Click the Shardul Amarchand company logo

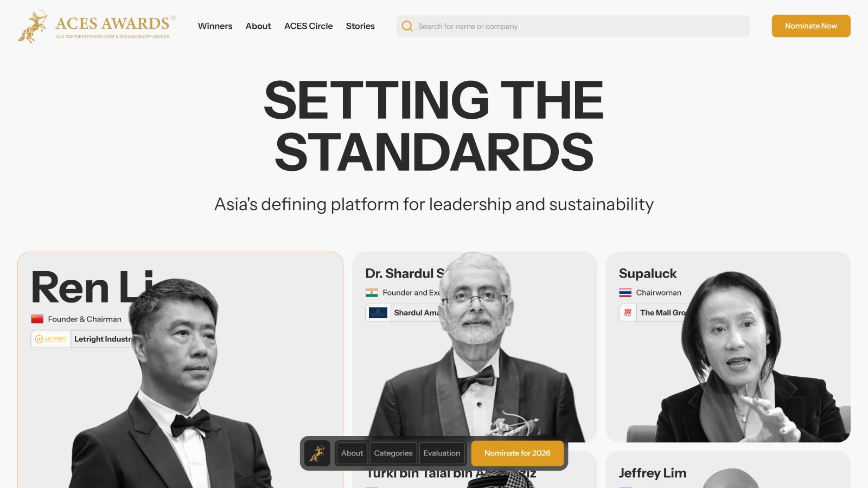tap(378, 312)
